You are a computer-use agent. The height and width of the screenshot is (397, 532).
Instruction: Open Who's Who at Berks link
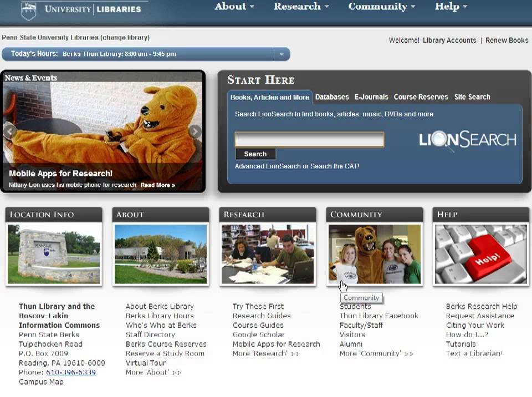[161, 325]
